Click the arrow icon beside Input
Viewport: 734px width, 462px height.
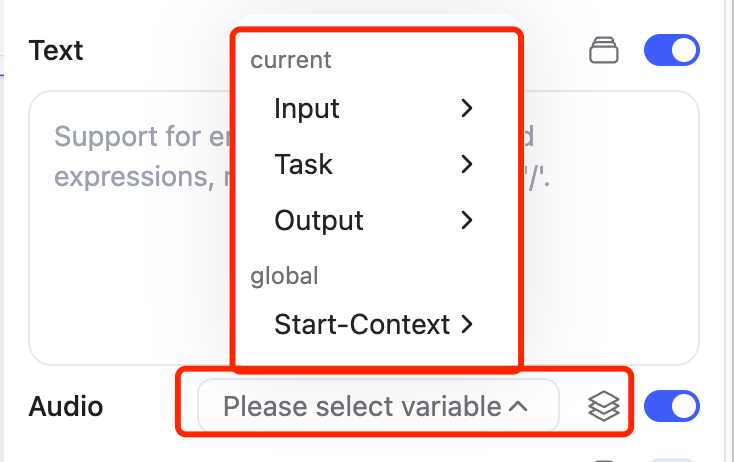(x=467, y=108)
